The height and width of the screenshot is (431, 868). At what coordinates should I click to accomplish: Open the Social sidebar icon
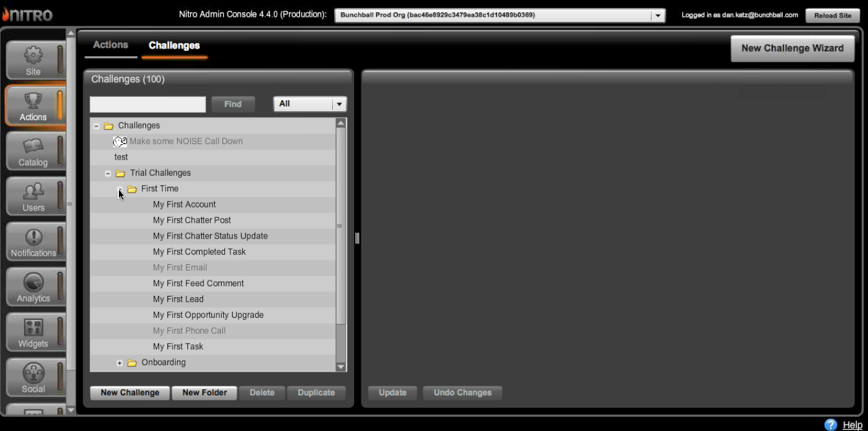pos(33,373)
